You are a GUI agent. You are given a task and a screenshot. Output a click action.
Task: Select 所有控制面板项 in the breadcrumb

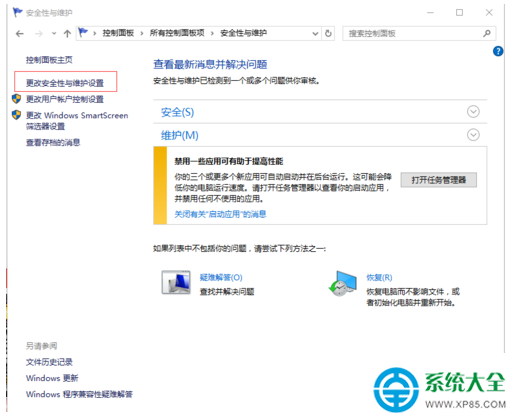click(x=177, y=33)
